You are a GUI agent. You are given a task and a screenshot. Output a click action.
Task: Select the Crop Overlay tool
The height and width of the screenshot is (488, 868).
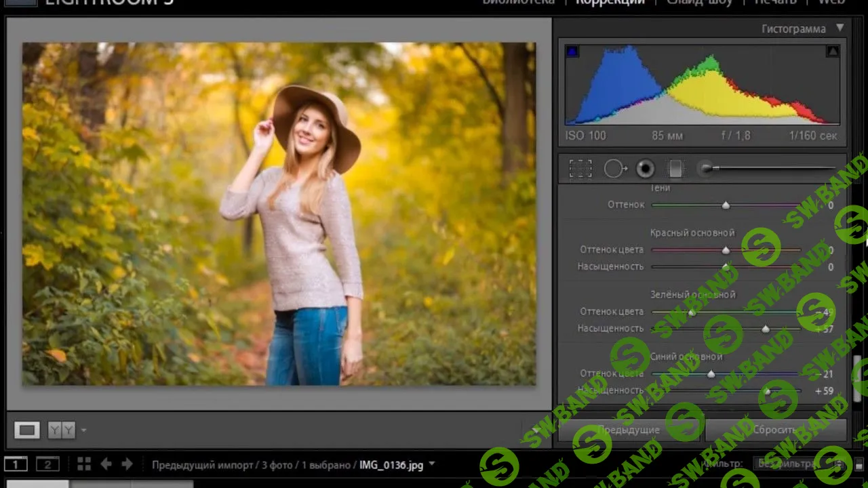(580, 168)
